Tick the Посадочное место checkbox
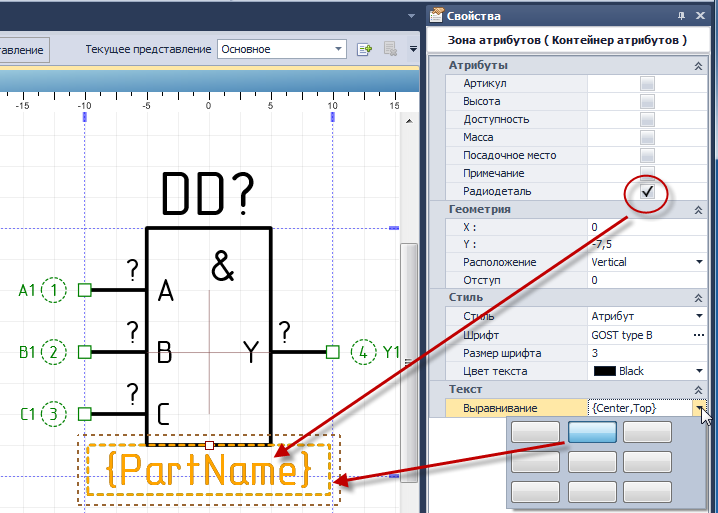 click(647, 155)
